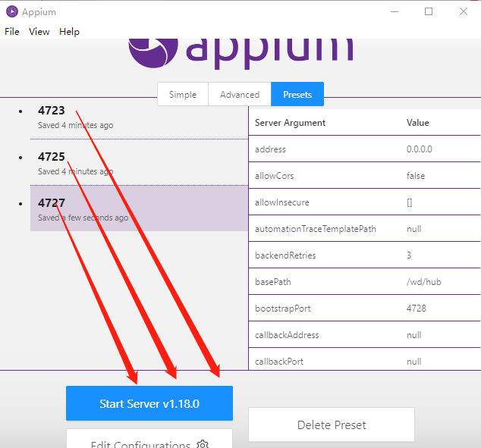Open the Help menu

point(69,32)
